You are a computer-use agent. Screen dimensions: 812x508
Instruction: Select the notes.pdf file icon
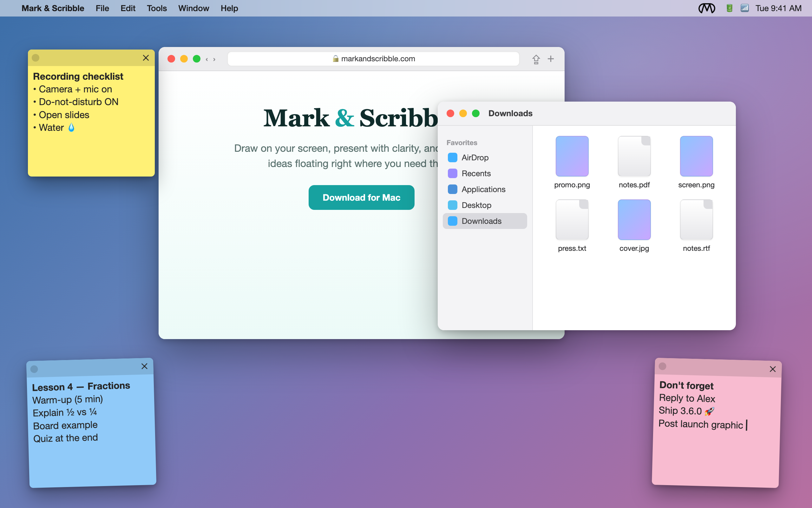pyautogui.click(x=634, y=156)
